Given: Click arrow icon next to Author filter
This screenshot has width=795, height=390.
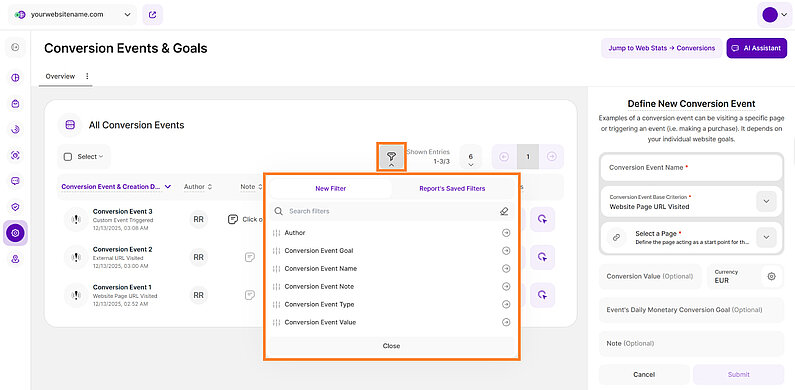Looking at the screenshot, I should 506,233.
